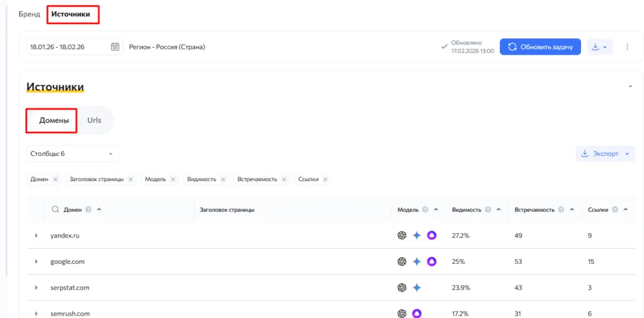Collapse the Источники section with top-right arrow
The width and height of the screenshot is (644, 318).
coord(630,87)
